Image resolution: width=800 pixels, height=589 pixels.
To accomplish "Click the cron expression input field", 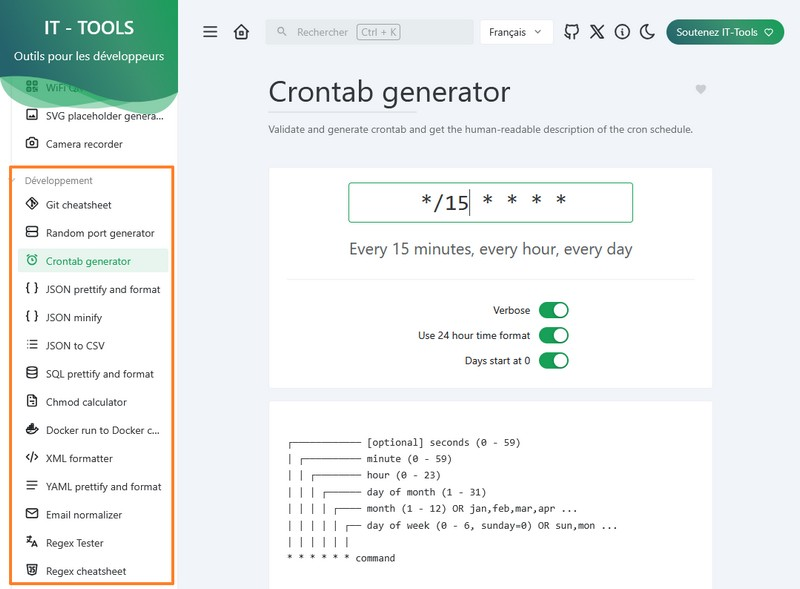I will (x=490, y=203).
